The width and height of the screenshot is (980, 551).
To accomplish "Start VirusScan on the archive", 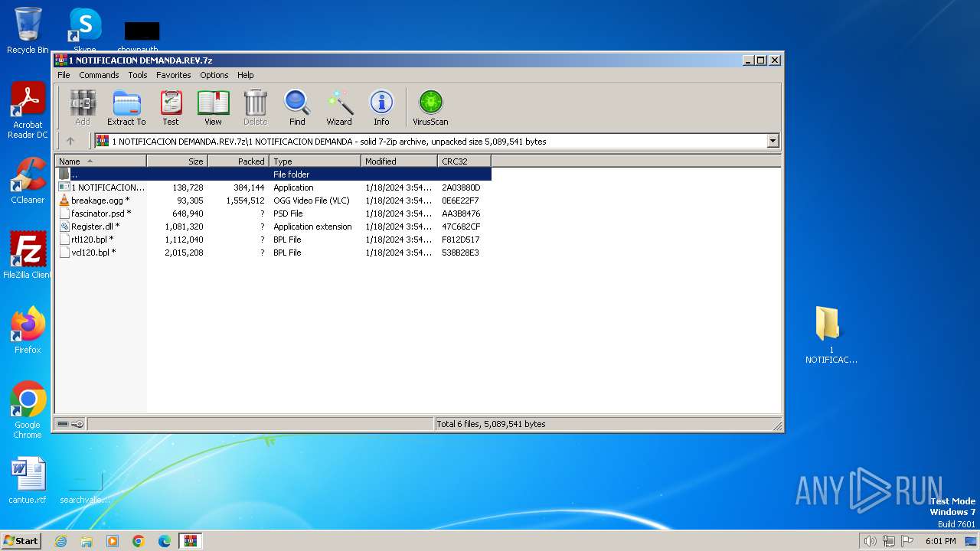I will pos(430,107).
